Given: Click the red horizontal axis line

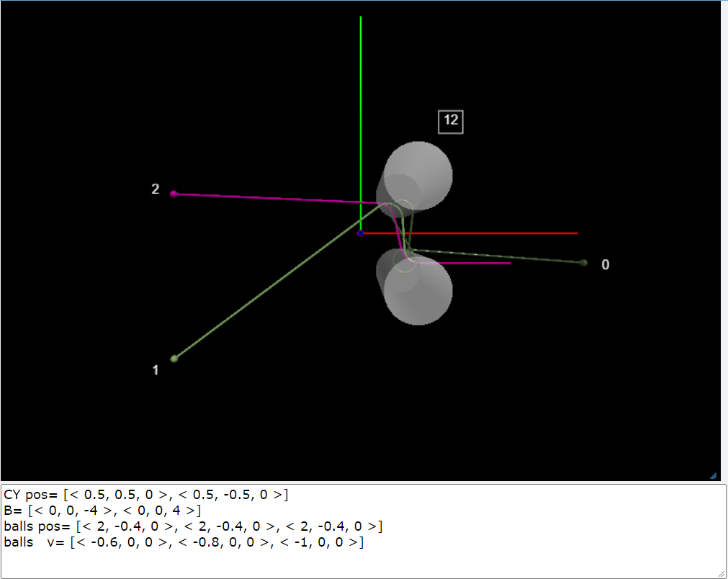Looking at the screenshot, I should point(504,233).
